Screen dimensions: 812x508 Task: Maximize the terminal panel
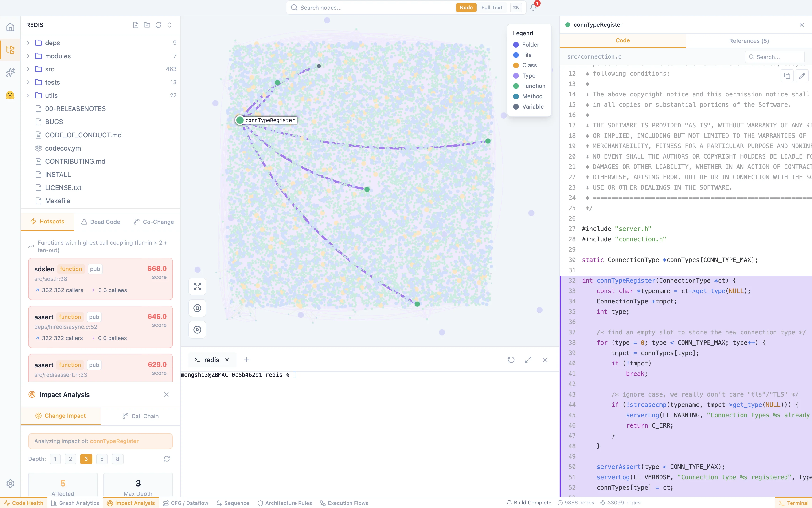528,360
